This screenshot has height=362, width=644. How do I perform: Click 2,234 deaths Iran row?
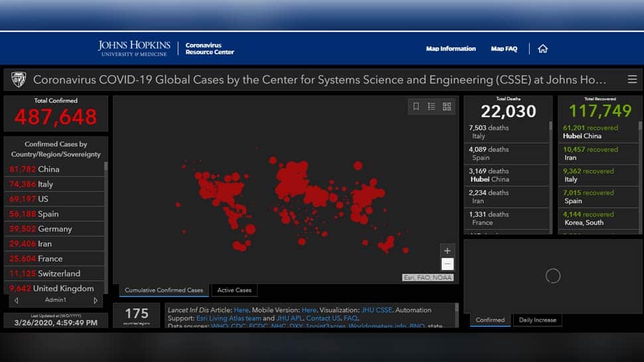[x=507, y=197]
